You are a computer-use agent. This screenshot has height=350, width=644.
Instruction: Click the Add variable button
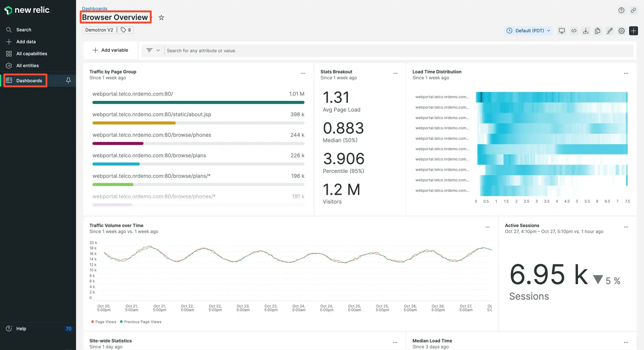point(110,50)
